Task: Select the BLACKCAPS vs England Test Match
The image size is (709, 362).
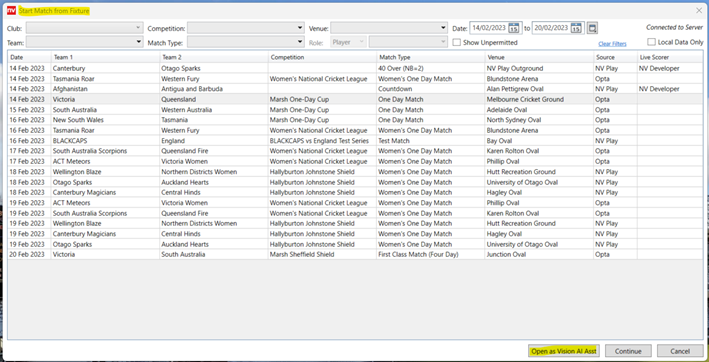Action: pyautogui.click(x=355, y=141)
